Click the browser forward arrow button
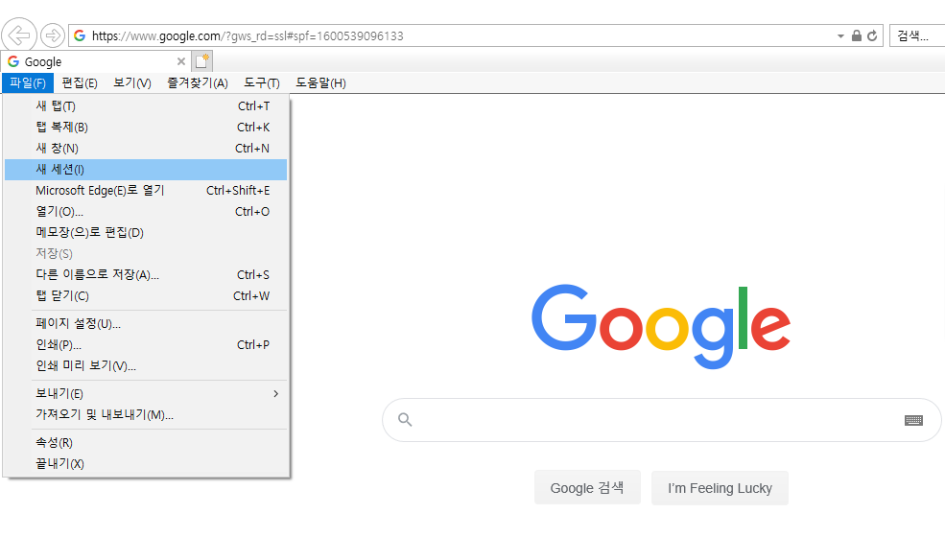 coord(53,35)
